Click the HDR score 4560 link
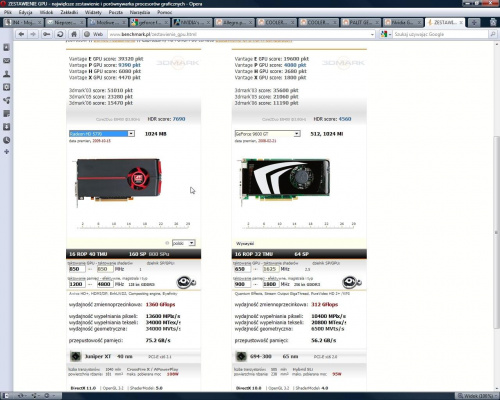500x400 pixels. (345, 119)
